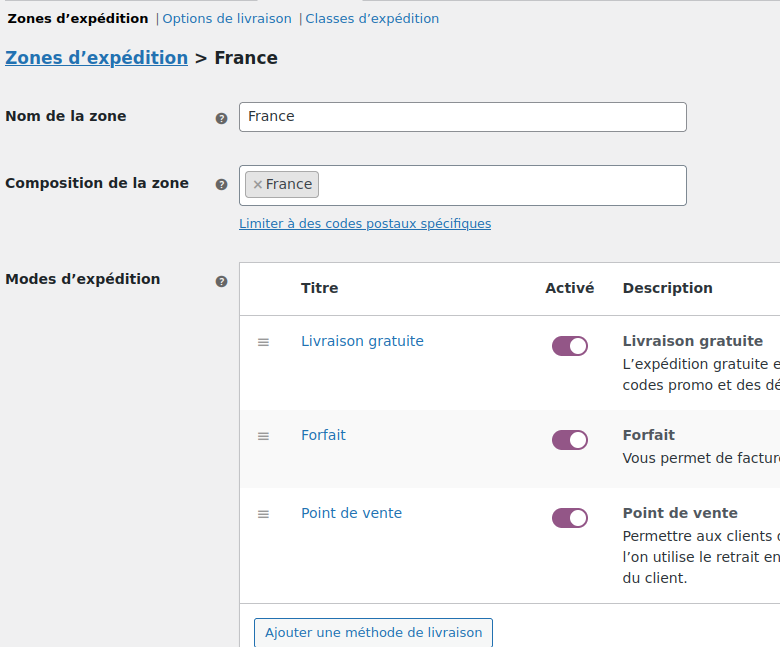Click inside Composition de la zone region selector
780x647 pixels.
[x=500, y=185]
